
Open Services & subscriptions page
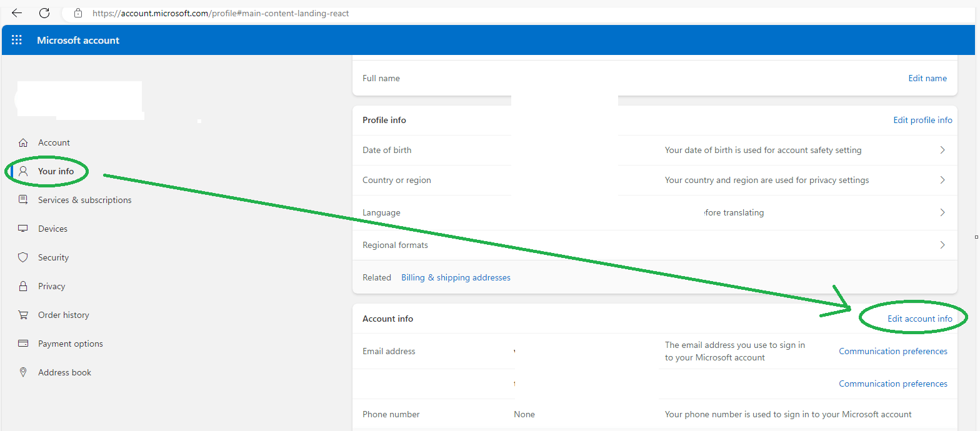tap(84, 200)
